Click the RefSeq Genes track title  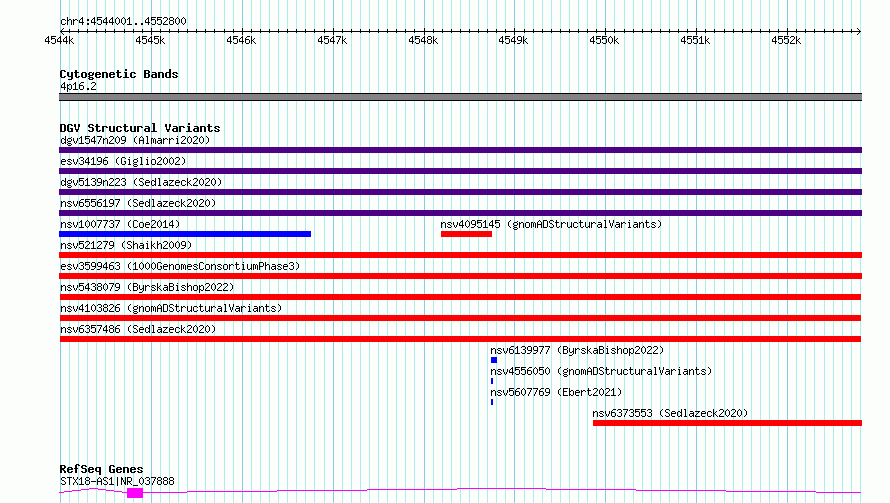[x=101, y=469]
